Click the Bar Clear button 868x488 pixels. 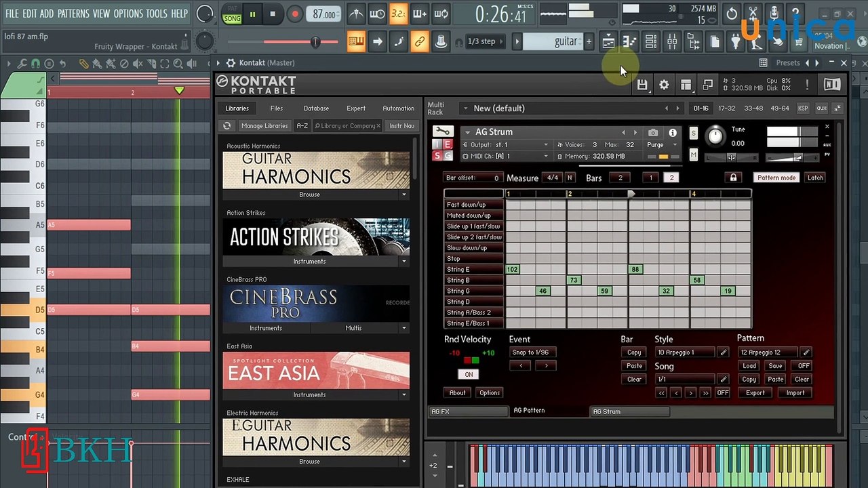tap(634, 380)
